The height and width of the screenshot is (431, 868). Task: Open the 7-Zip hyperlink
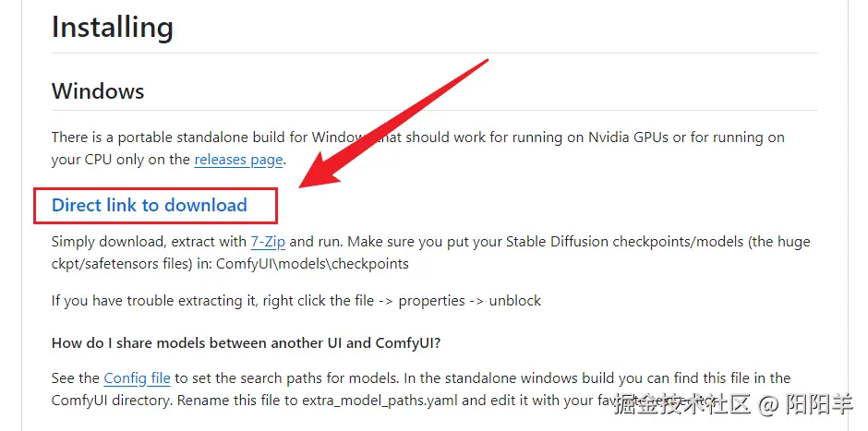(x=268, y=242)
